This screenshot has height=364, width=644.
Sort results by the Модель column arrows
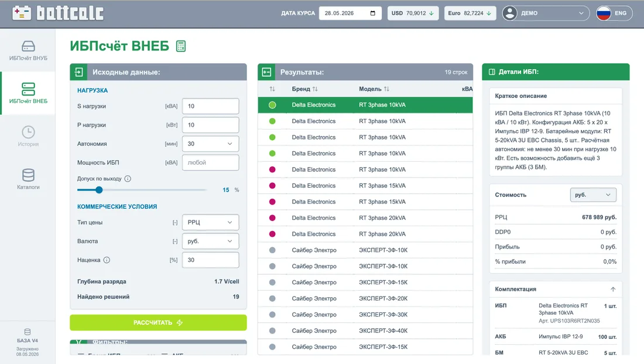(386, 89)
